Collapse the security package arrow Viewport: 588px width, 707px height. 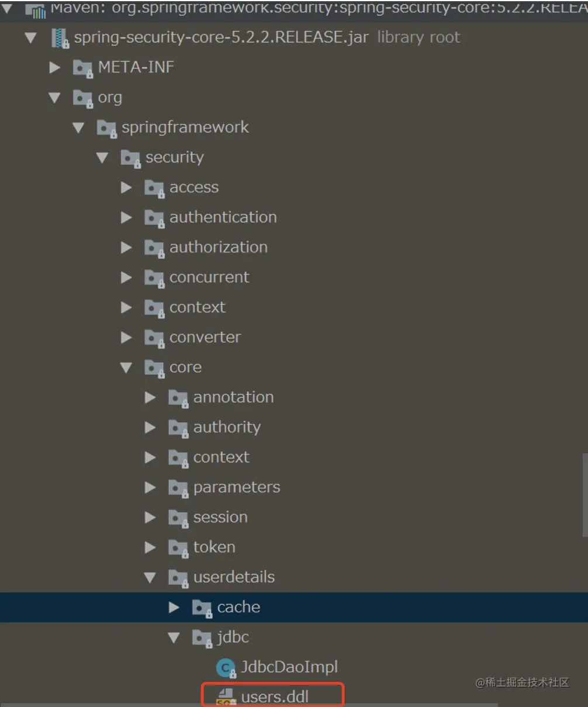click(x=102, y=158)
